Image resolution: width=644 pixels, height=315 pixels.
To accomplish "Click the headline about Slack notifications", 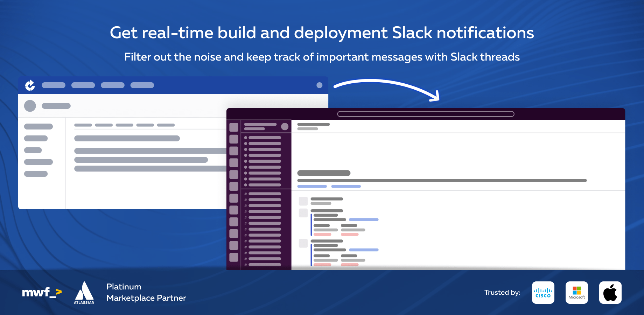I will tap(322, 33).
